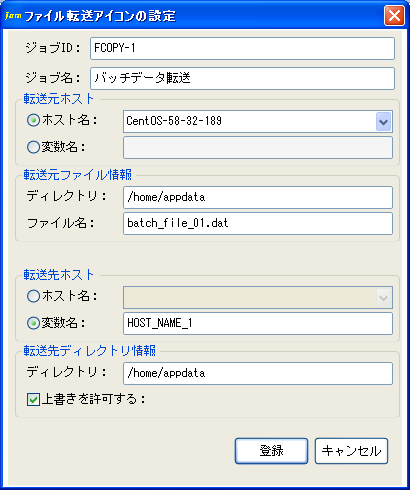The width and height of the screenshot is (410, 490).
Task: Click the キャンセル button
Action: 351,451
